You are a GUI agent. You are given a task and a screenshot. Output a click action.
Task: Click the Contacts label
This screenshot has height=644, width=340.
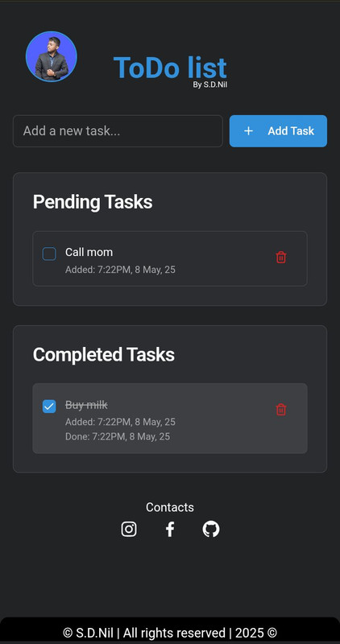click(170, 507)
